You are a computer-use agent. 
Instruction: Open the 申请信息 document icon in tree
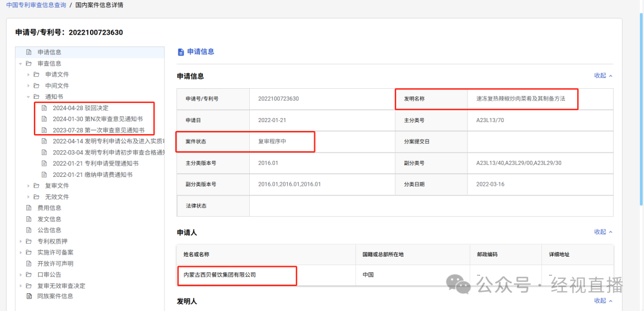pos(29,52)
